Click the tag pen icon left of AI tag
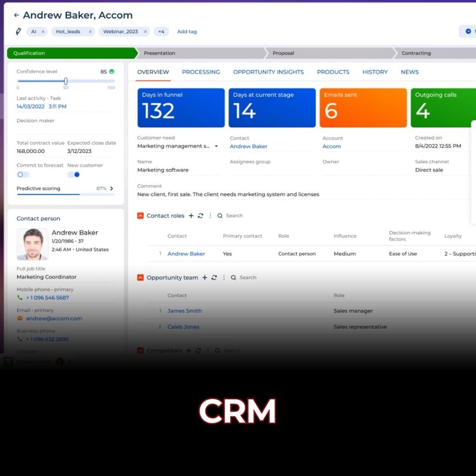476x476 pixels. click(19, 32)
